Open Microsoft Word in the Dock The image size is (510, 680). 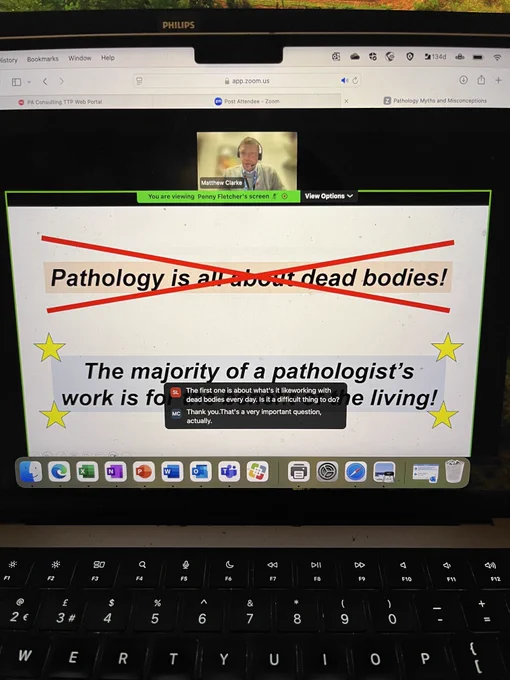point(172,471)
